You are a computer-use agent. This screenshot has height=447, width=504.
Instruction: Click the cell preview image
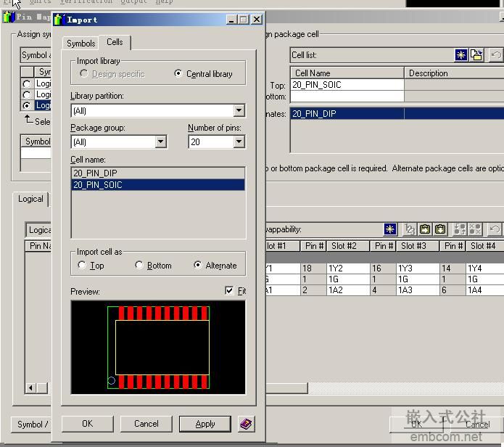[158, 348]
